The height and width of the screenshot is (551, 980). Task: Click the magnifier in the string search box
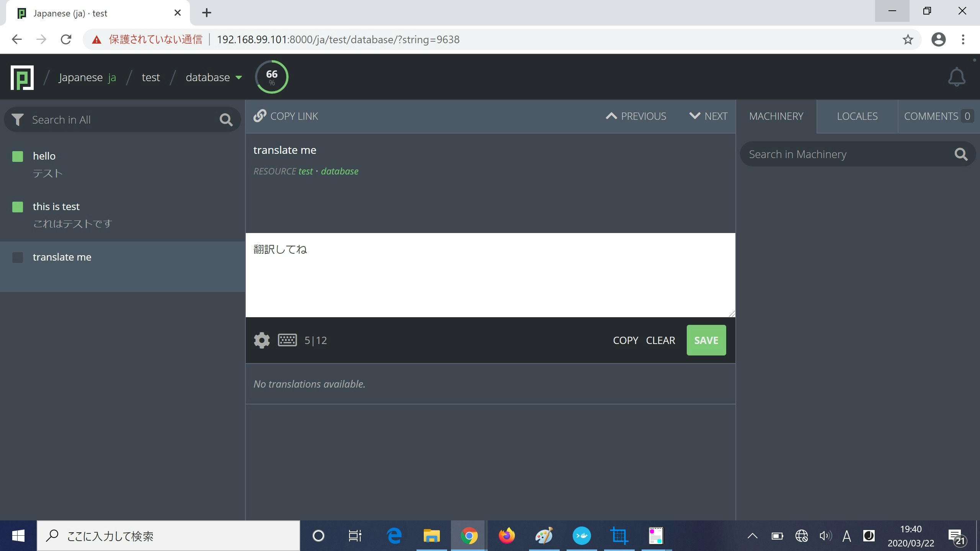tap(226, 120)
